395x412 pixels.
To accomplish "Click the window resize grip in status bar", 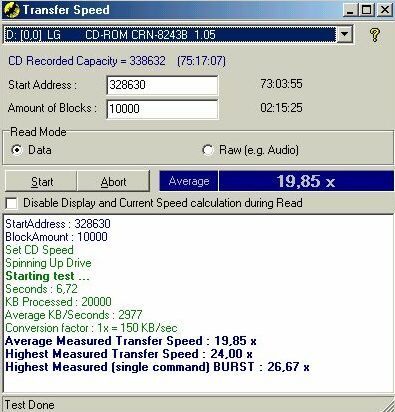I will coord(388,405).
